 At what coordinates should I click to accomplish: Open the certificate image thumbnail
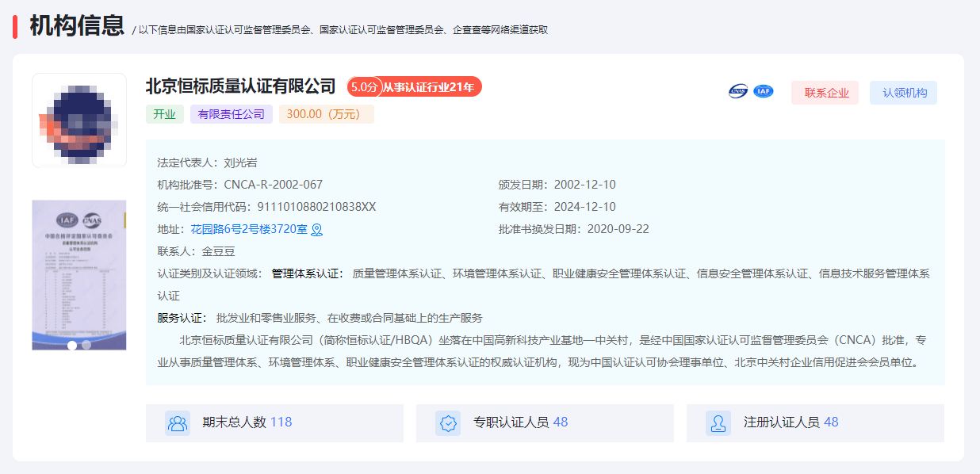click(x=79, y=274)
